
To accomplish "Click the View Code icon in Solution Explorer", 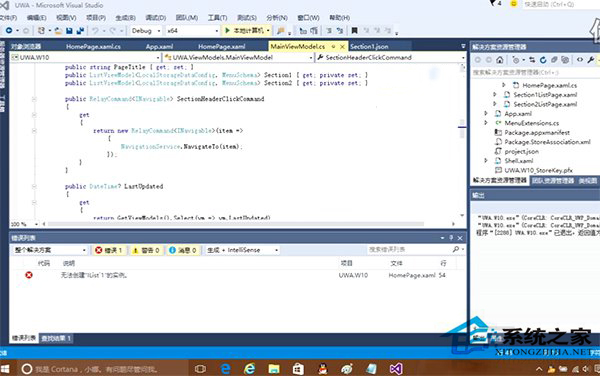I will coord(580,60).
